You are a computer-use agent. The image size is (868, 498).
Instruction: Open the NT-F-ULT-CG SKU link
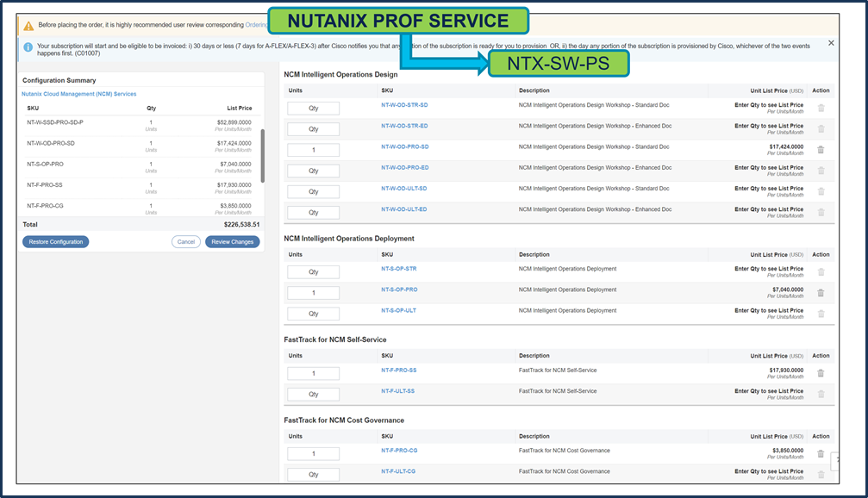(398, 471)
